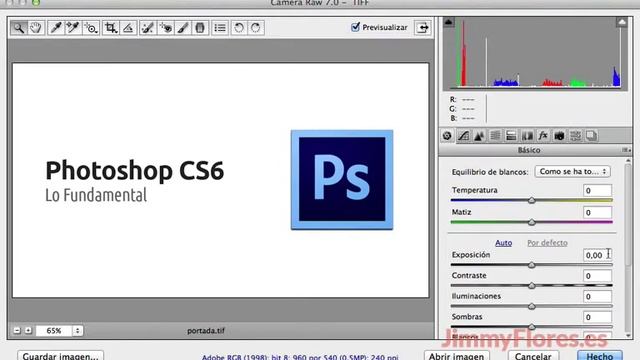Click the Exposición value field
Viewport: 640px width, 360px height.
pyautogui.click(x=597, y=255)
